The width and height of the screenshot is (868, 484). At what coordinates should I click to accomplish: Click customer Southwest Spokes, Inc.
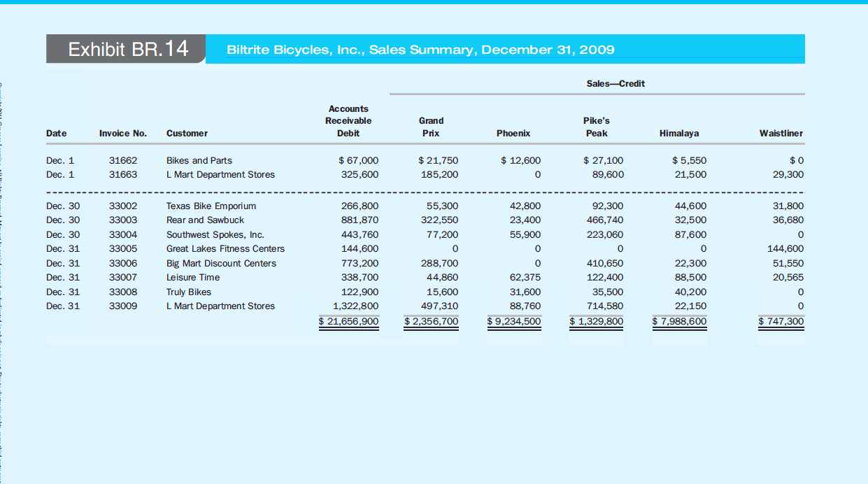click(215, 234)
